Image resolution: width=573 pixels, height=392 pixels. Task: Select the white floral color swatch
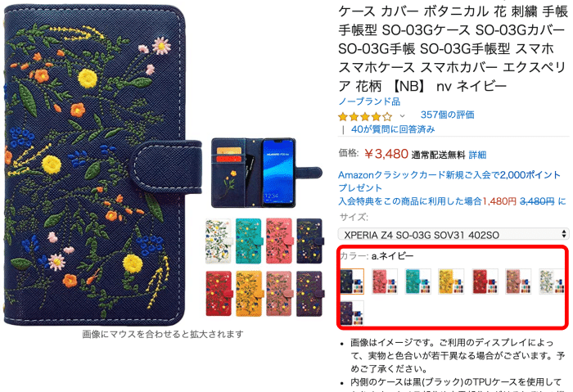coord(552,281)
